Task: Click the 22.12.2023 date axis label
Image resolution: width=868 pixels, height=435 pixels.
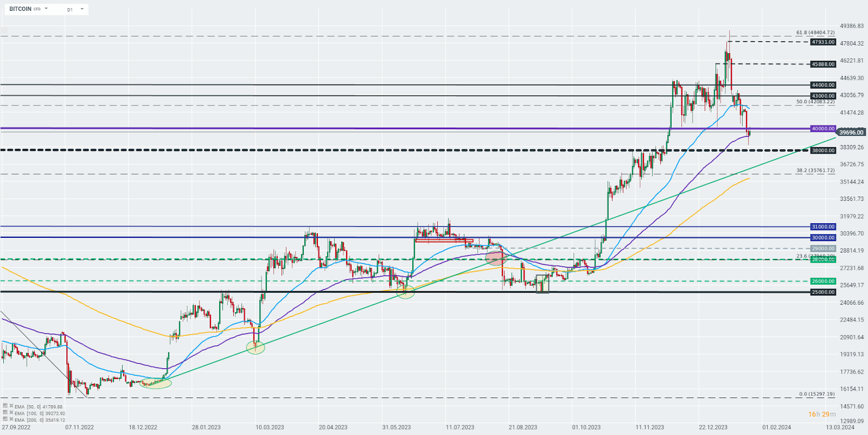Action: pyautogui.click(x=713, y=427)
